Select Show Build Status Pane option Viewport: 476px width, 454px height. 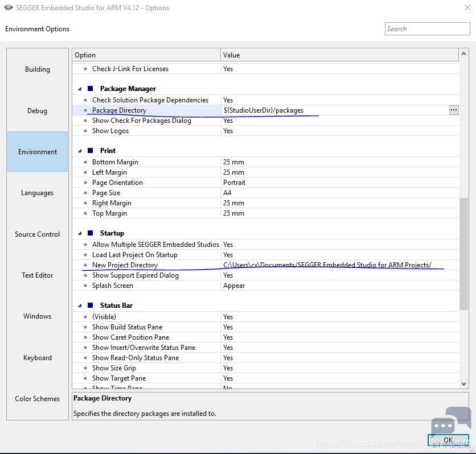pos(127,327)
